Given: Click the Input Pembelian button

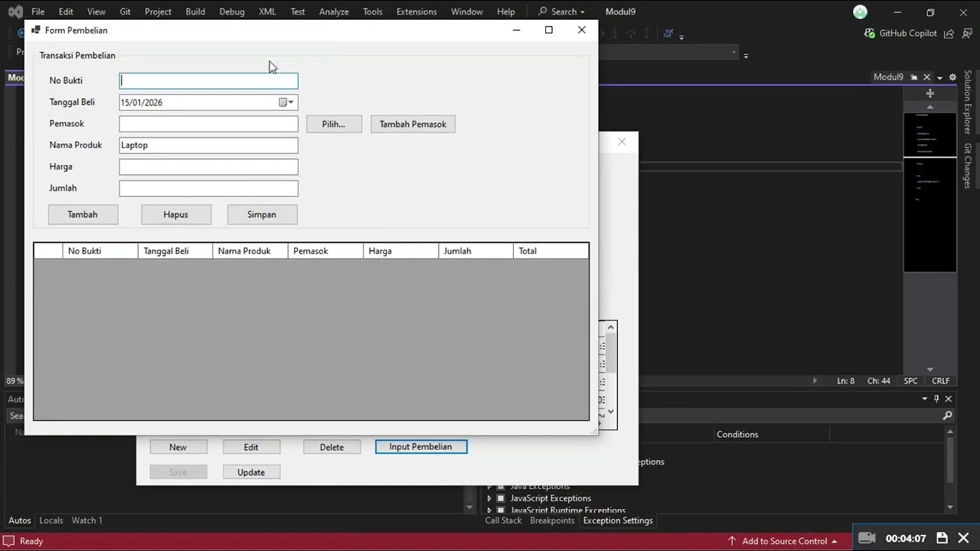Looking at the screenshot, I should pyautogui.click(x=421, y=447).
